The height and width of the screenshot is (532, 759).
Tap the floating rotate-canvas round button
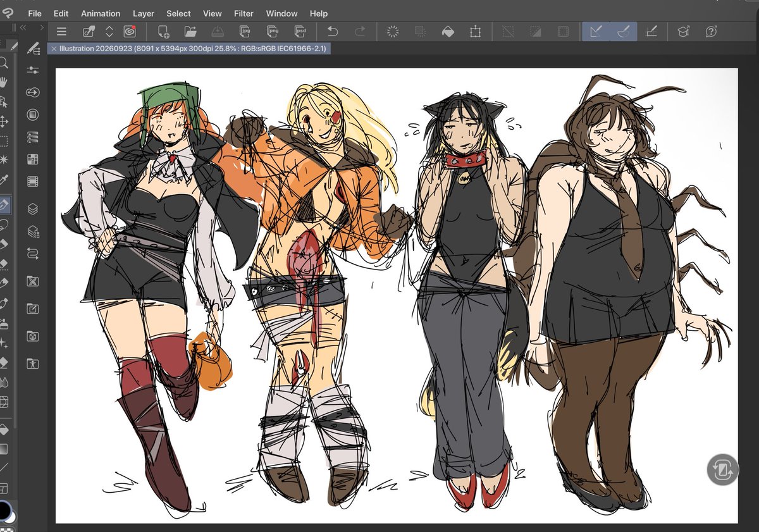point(722,469)
